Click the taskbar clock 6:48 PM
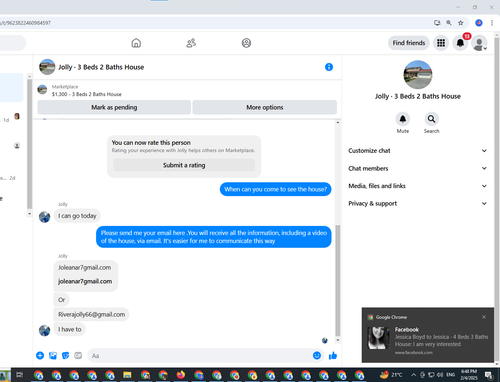Image resolution: width=500 pixels, height=382 pixels. pos(469,375)
